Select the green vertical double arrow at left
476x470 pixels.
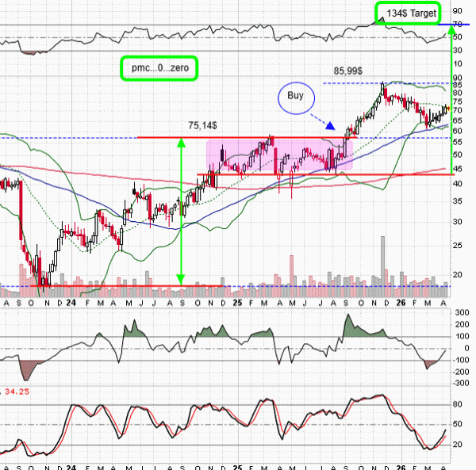click(x=181, y=211)
